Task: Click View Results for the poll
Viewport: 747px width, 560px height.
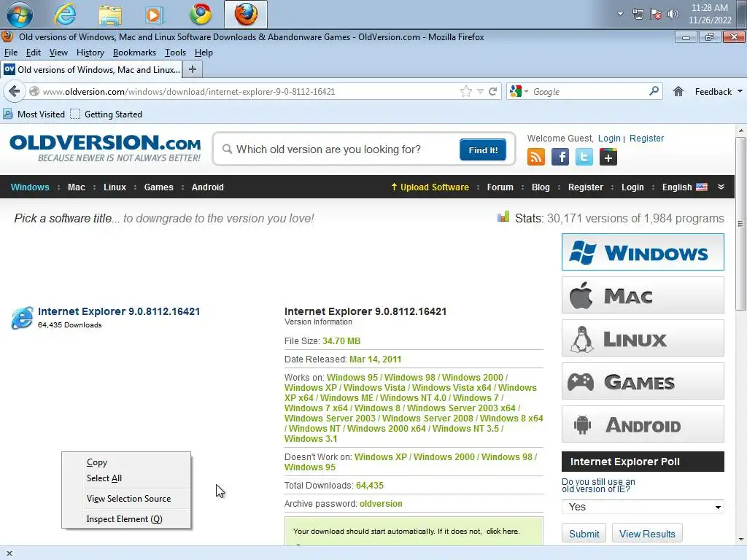Action: [x=647, y=534]
